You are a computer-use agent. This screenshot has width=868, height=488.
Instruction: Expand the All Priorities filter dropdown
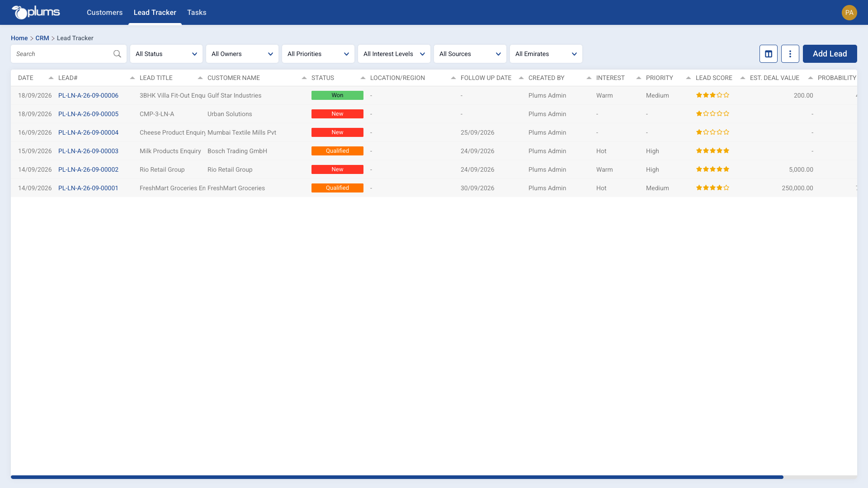(318, 54)
